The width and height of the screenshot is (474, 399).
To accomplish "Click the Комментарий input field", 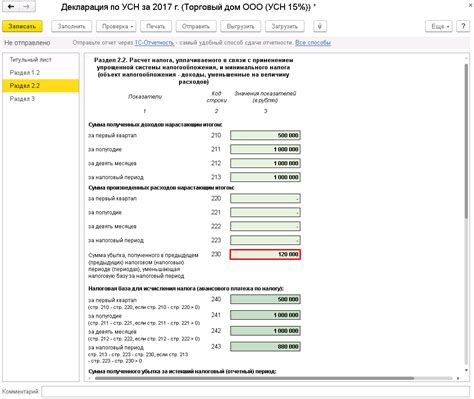I will point(255,392).
